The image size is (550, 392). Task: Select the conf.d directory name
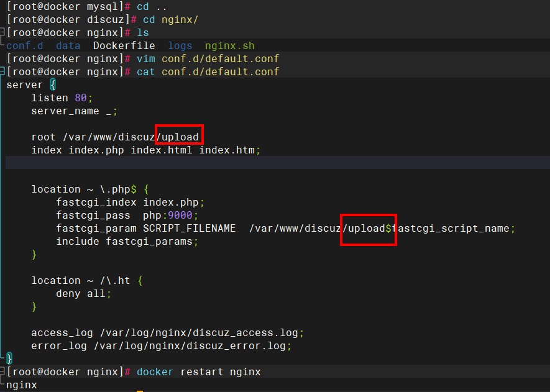click(25, 45)
